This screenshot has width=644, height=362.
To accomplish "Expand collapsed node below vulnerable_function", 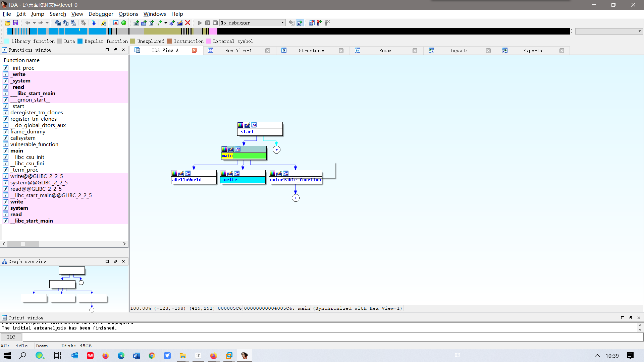I will (296, 198).
